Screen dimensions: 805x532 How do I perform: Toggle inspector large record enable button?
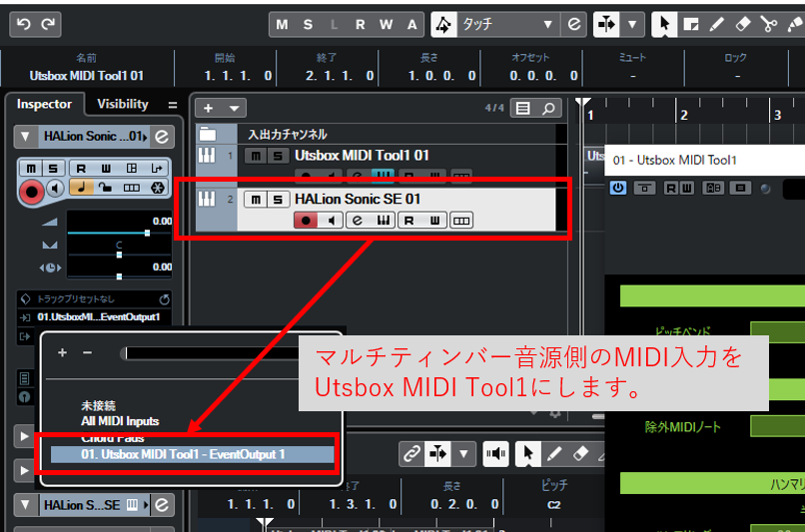pos(31,192)
